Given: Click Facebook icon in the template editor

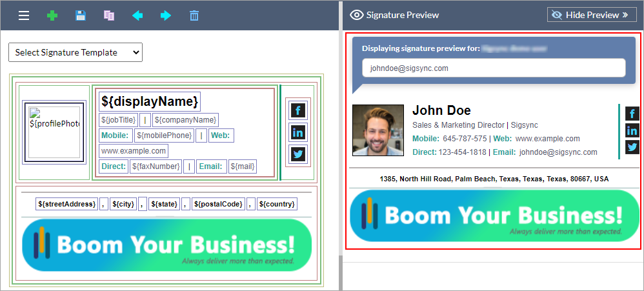Looking at the screenshot, I should click(x=298, y=110).
